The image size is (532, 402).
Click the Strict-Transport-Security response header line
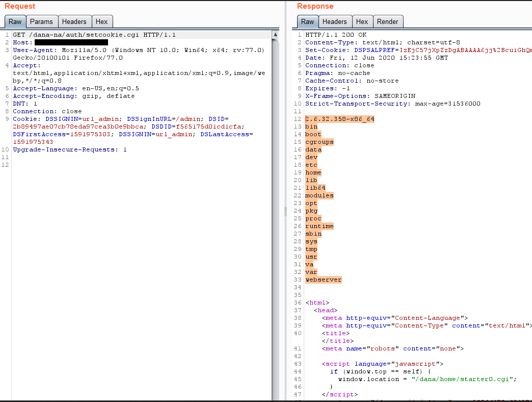click(x=392, y=104)
